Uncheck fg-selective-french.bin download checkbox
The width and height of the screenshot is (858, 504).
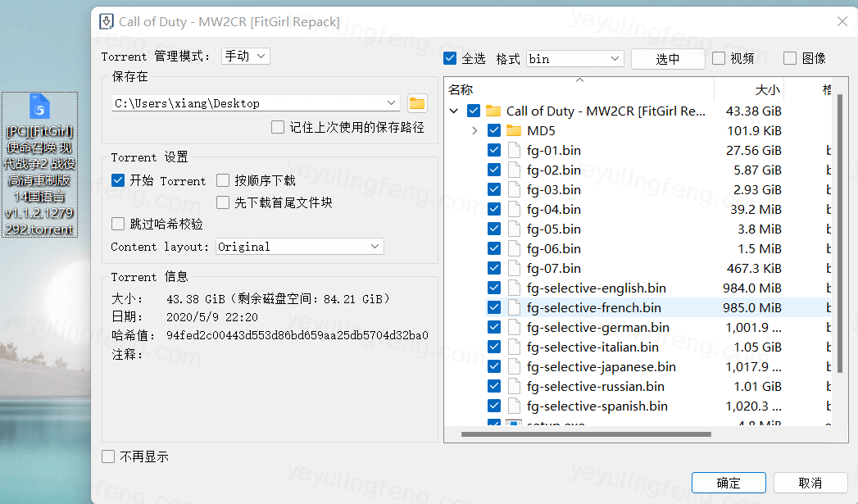(x=494, y=308)
